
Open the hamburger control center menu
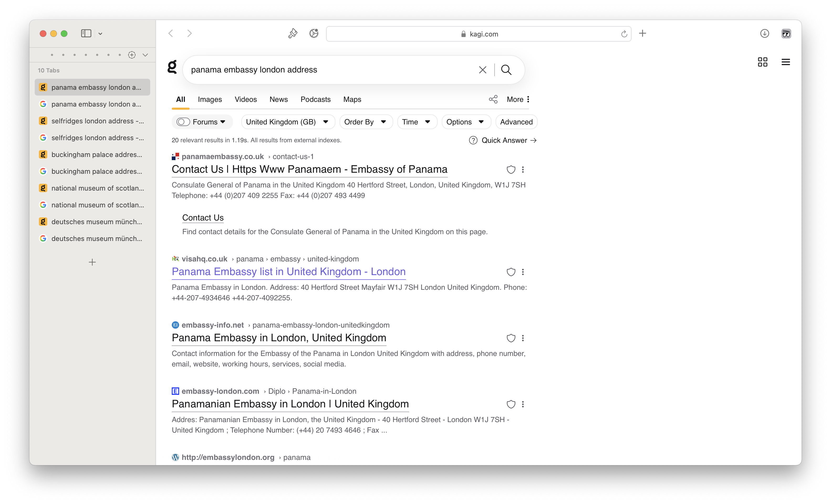[786, 62]
